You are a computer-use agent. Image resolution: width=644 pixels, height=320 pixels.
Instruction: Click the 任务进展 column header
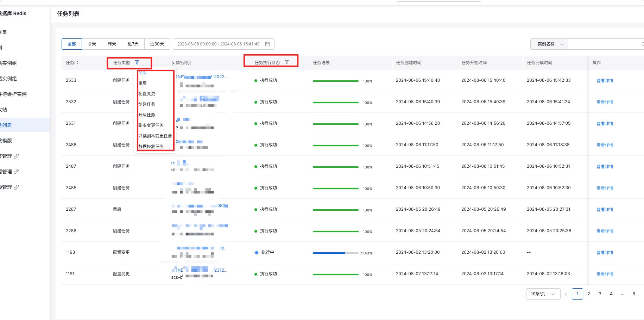321,63
